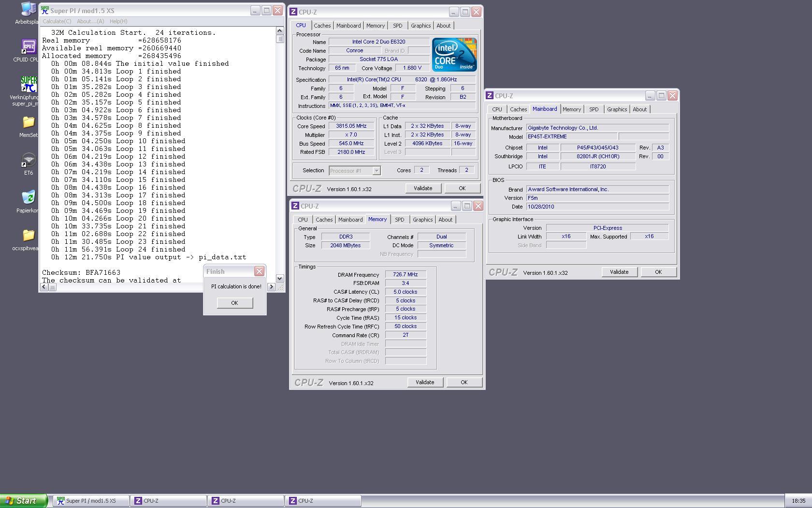This screenshot has width=812, height=508.
Task: Open Caches tab in CPU-Z CPU window
Action: (322, 26)
